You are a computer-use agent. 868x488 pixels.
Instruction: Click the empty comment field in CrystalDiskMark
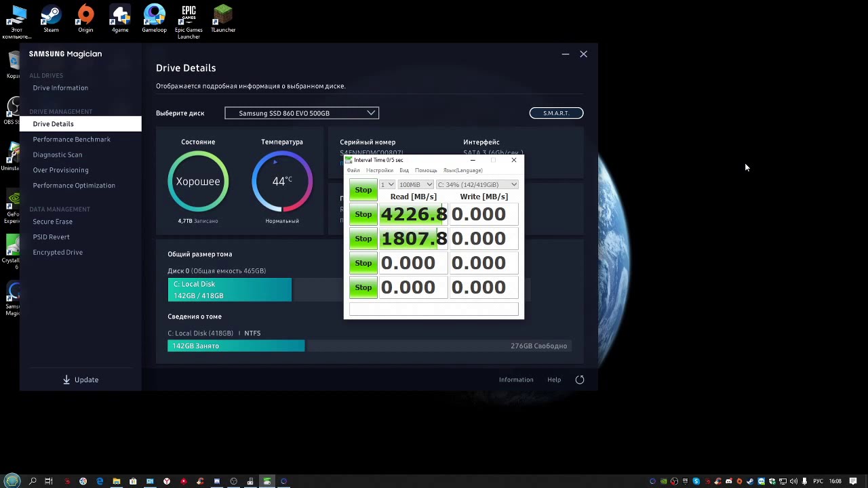tap(434, 309)
